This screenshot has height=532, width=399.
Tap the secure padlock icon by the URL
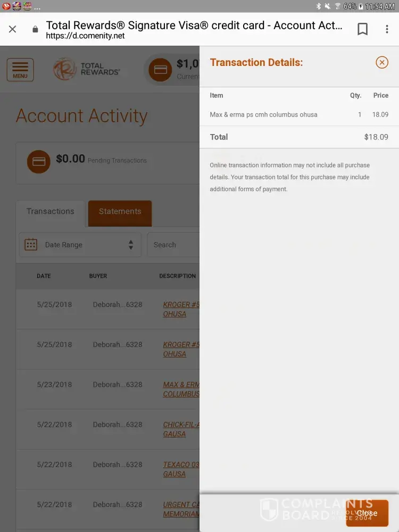(35, 30)
